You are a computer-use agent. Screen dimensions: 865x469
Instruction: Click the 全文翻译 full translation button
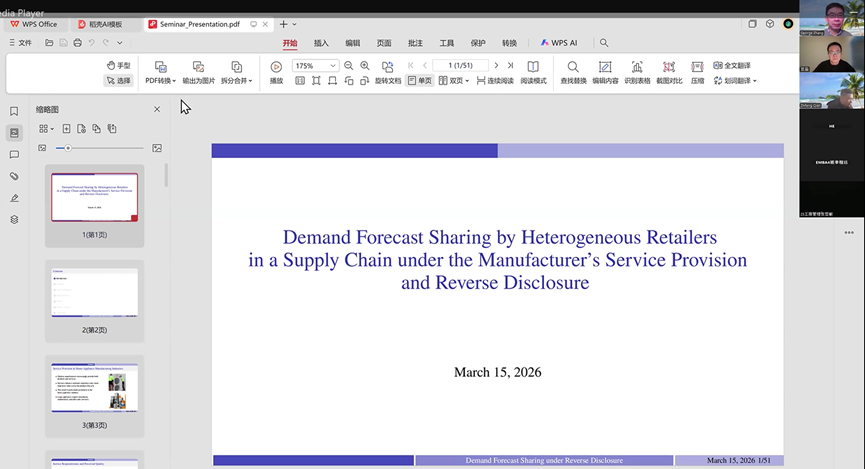731,65
